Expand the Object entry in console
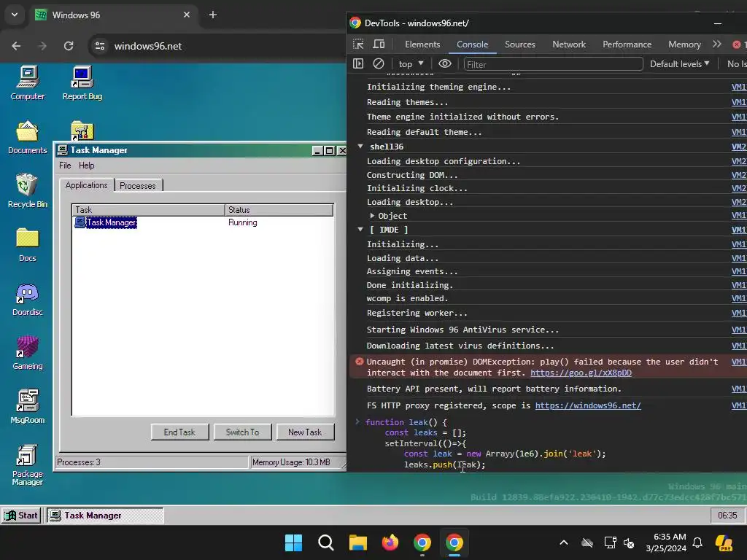This screenshot has height=560, width=747. 372,216
